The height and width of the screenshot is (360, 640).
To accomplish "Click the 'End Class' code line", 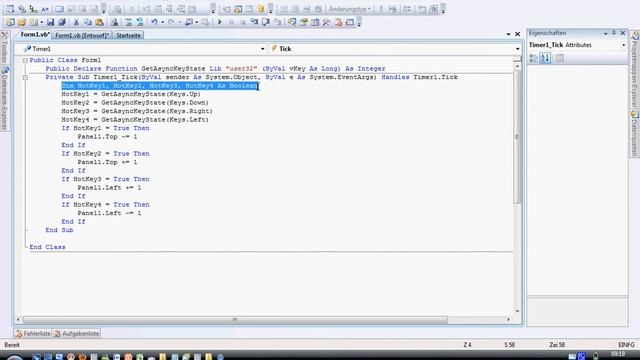I will pyautogui.click(x=47, y=247).
